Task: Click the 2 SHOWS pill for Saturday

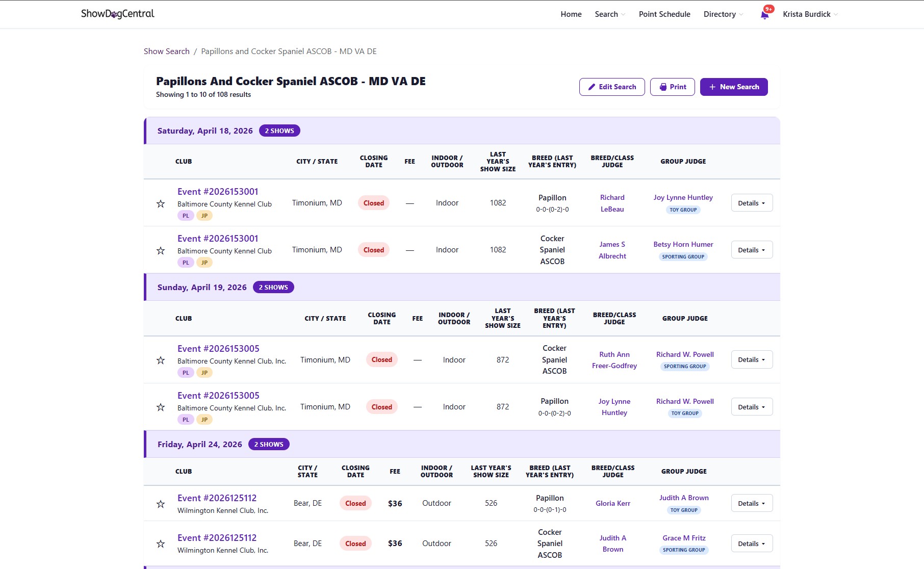Action: pos(279,131)
